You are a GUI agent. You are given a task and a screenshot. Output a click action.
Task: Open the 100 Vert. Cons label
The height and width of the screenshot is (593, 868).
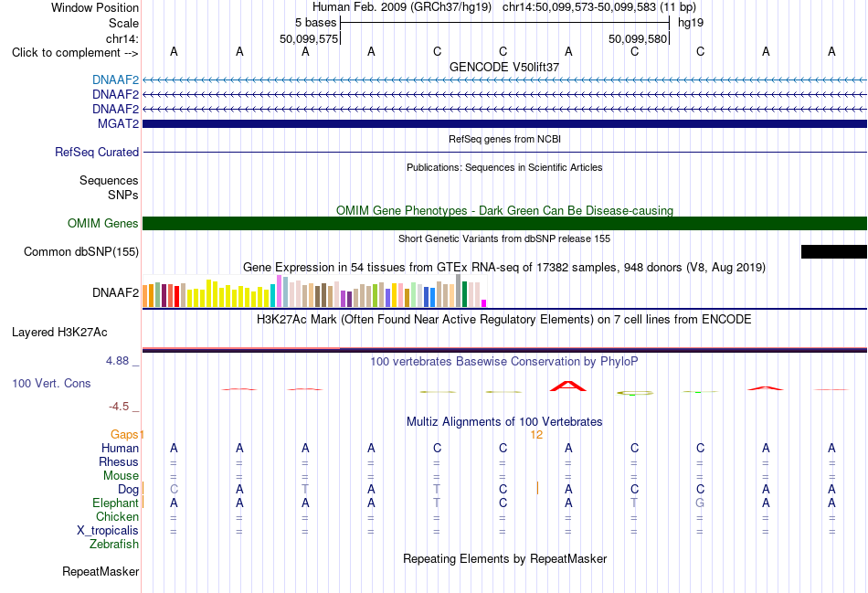click(51, 383)
